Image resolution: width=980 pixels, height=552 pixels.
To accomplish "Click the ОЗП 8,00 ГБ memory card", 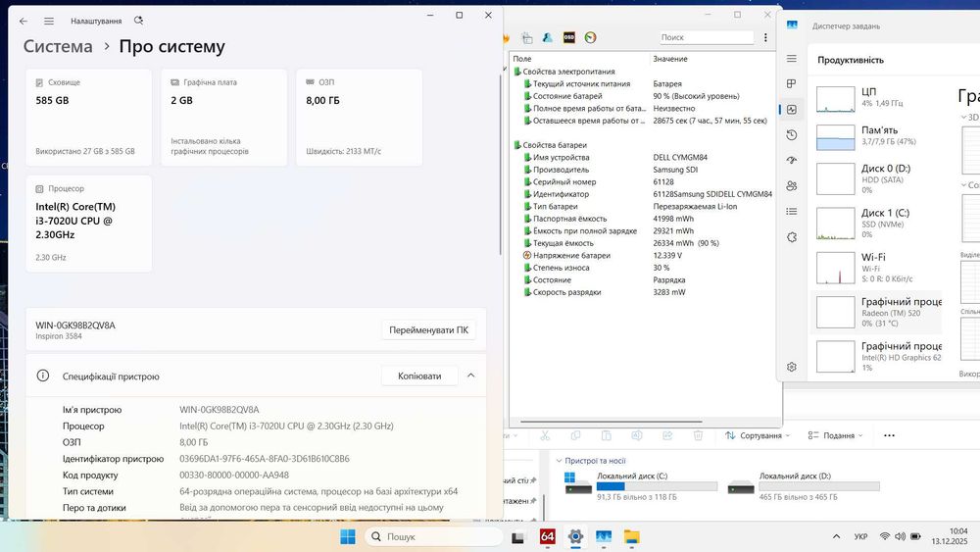I will 359,118.
